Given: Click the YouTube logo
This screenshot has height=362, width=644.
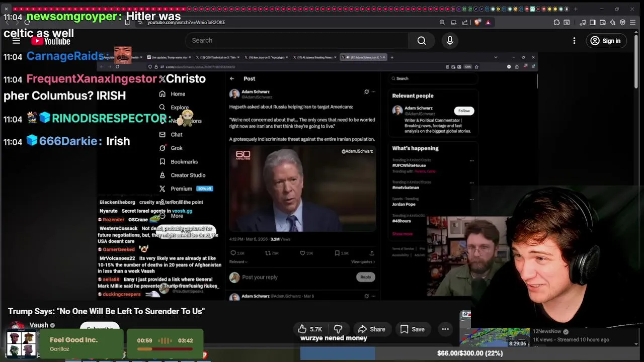Looking at the screenshot, I should tap(51, 41).
